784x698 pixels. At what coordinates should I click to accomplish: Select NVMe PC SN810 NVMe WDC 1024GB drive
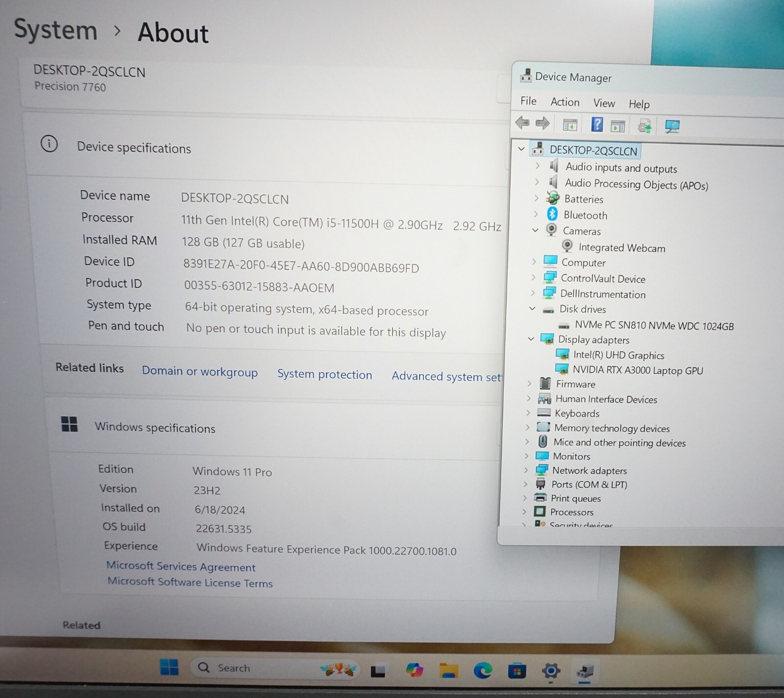[654, 326]
